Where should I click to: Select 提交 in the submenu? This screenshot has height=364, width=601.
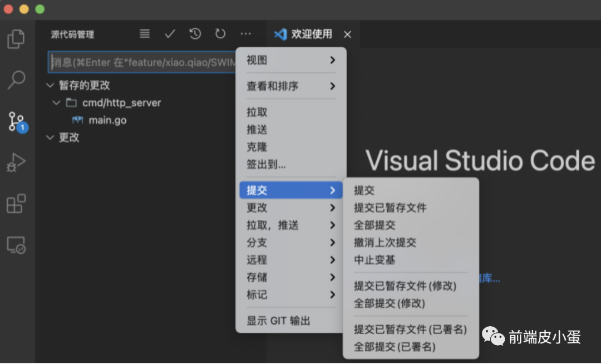(x=411, y=190)
